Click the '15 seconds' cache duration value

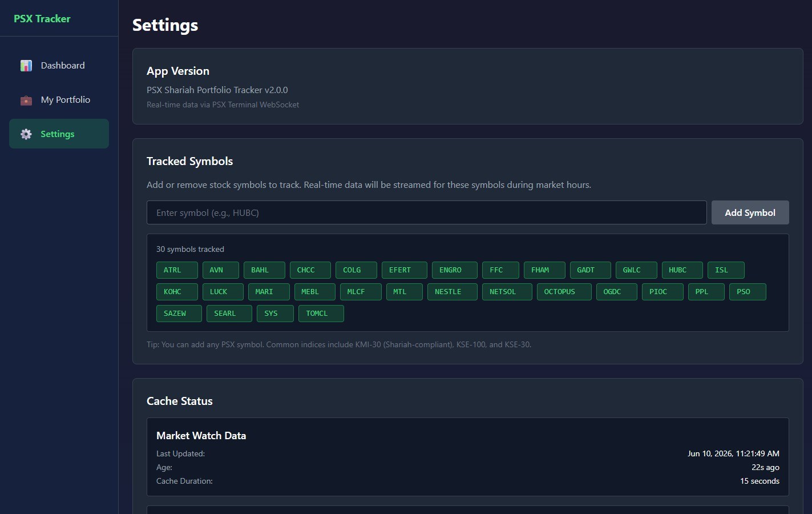(760, 481)
